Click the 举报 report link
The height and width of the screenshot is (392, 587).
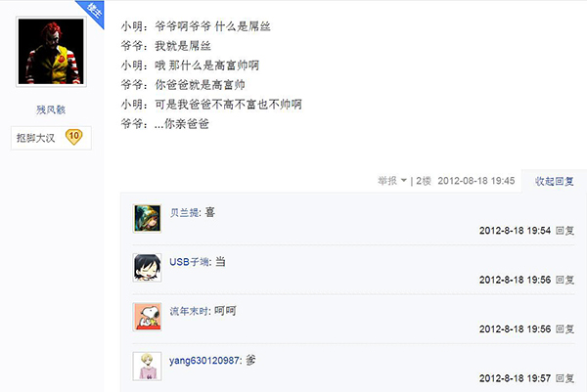tap(387, 181)
